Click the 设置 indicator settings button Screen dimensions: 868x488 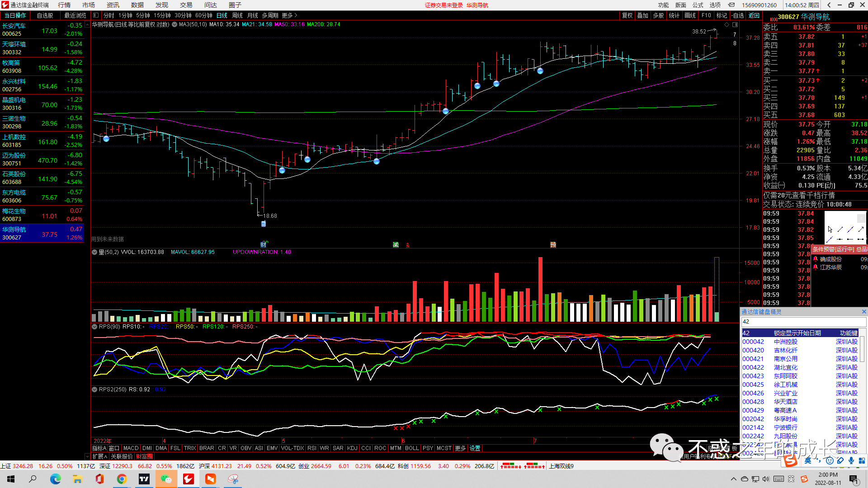[x=475, y=448]
